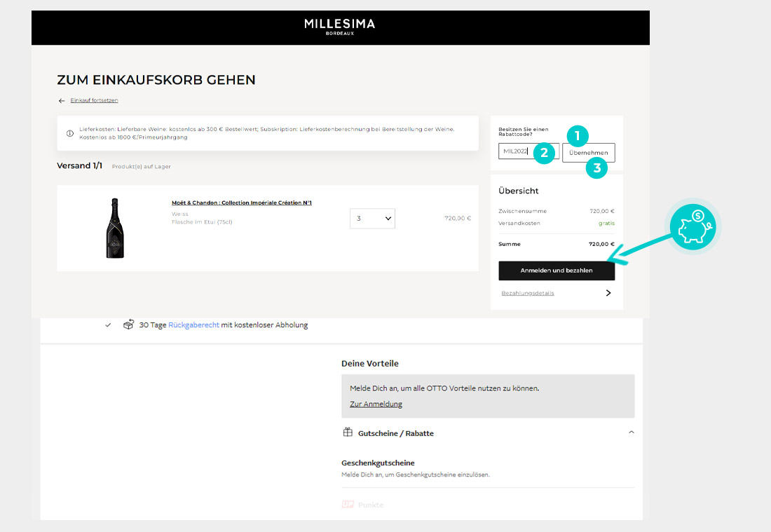Click the Rabattcode input field with MIL2022
The width and height of the screenshot is (771, 532).
point(528,151)
